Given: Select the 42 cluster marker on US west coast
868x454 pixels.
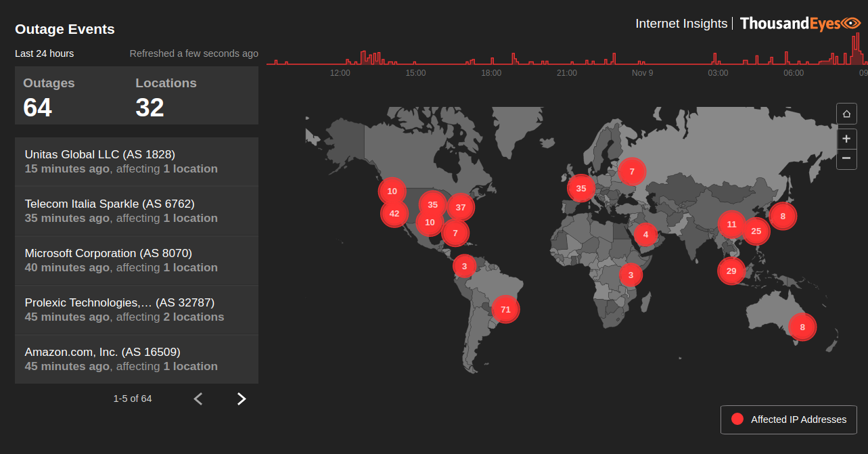Looking at the screenshot, I should click(x=394, y=214).
